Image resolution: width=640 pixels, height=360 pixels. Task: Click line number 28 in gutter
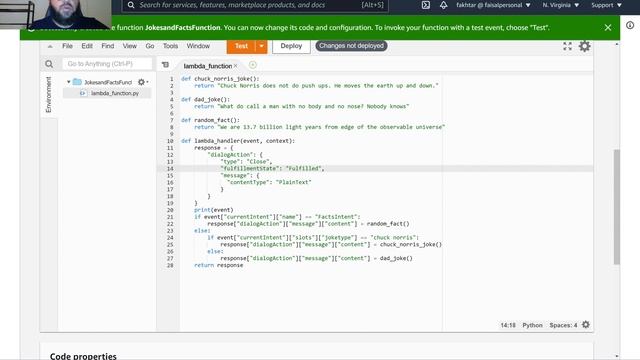pos(170,265)
